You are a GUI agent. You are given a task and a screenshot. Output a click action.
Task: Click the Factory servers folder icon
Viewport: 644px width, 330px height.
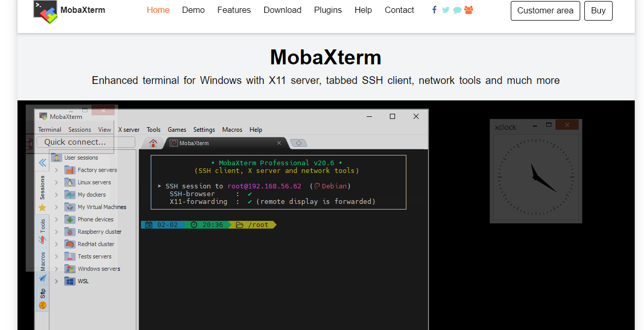pyautogui.click(x=70, y=170)
